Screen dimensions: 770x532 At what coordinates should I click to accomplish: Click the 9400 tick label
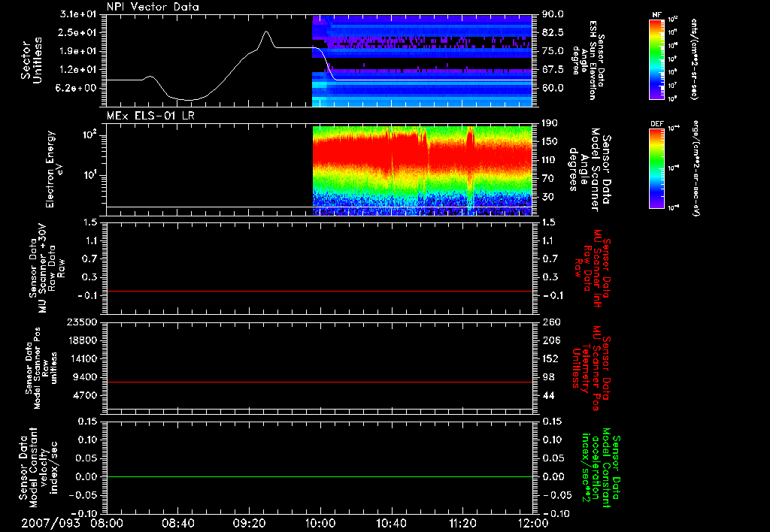coord(85,377)
